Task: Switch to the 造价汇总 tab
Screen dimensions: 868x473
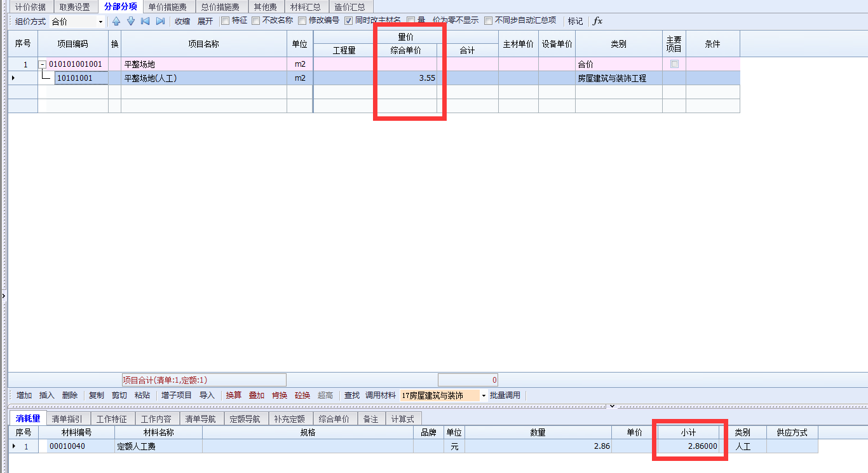Action: click(350, 7)
